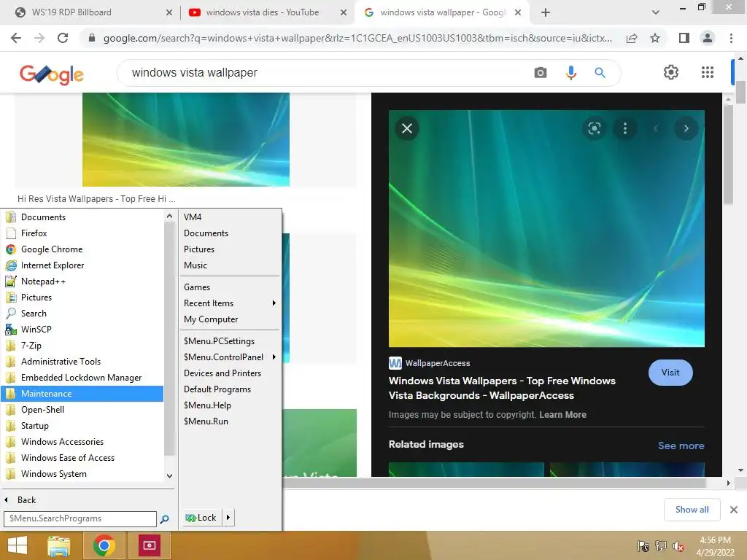Click the muted volume tray icon
Screen dimensions: 747x560
678,546
